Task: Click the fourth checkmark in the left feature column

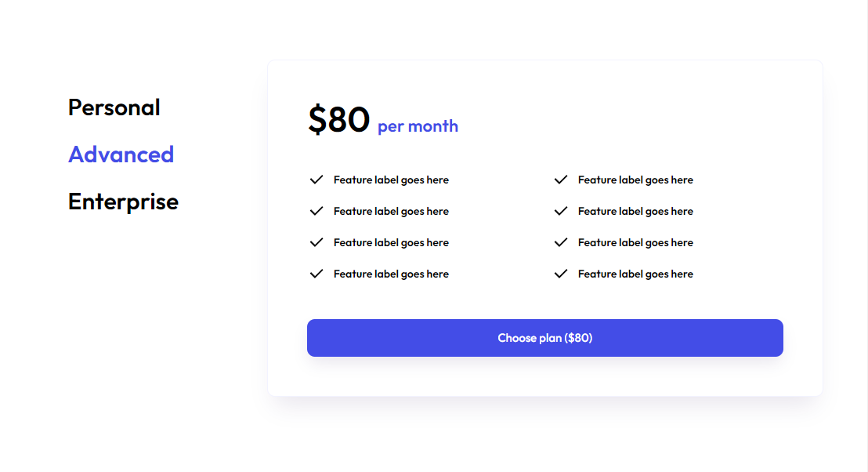Action: pos(316,274)
